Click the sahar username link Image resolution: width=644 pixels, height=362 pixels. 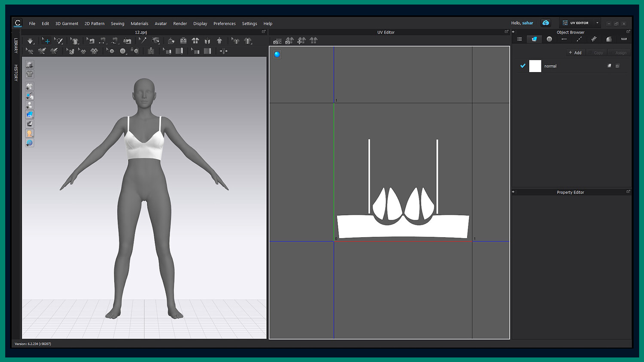[x=528, y=23]
